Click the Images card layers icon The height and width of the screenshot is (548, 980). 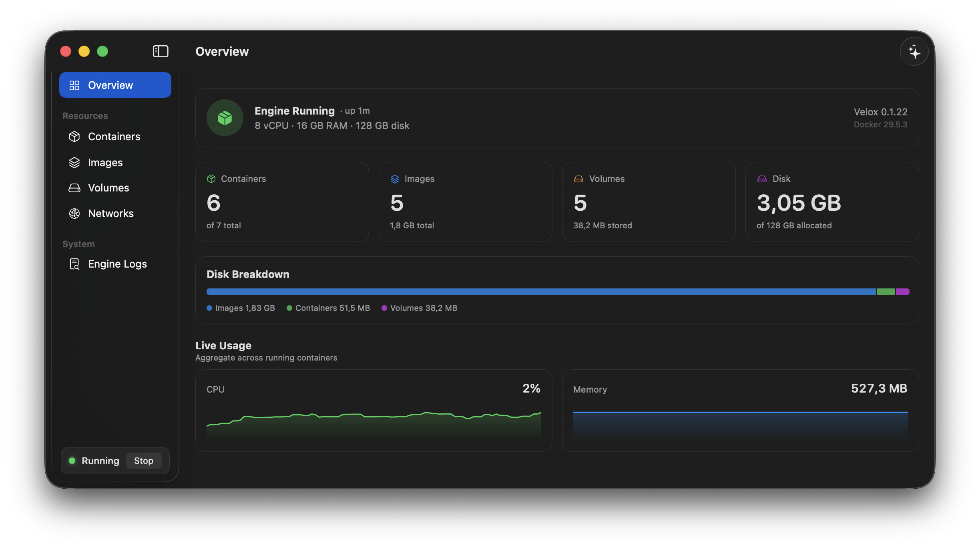(x=395, y=179)
